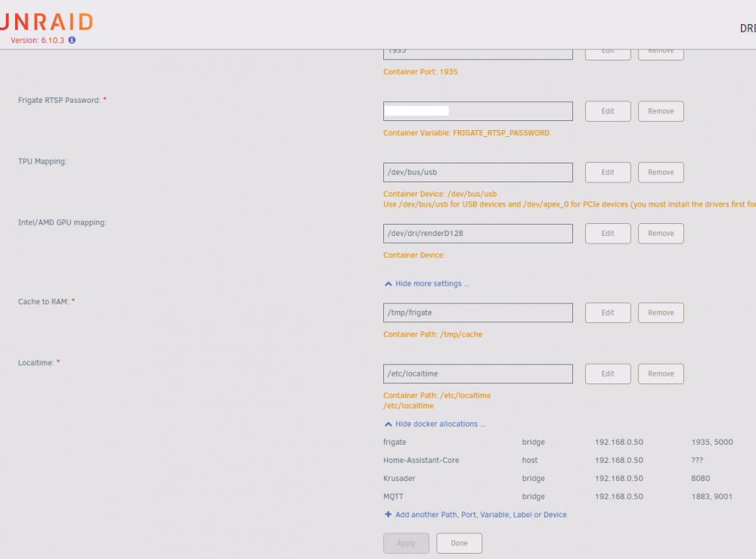The image size is (756, 559).
Task: Click the Version: 6.10.3 text
Action: tap(37, 41)
